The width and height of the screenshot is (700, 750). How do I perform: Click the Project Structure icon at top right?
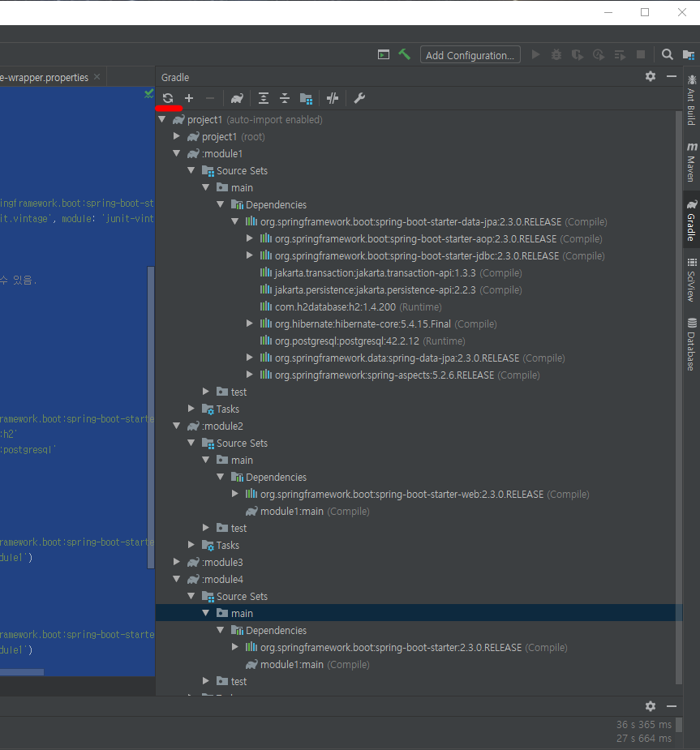[689, 55]
